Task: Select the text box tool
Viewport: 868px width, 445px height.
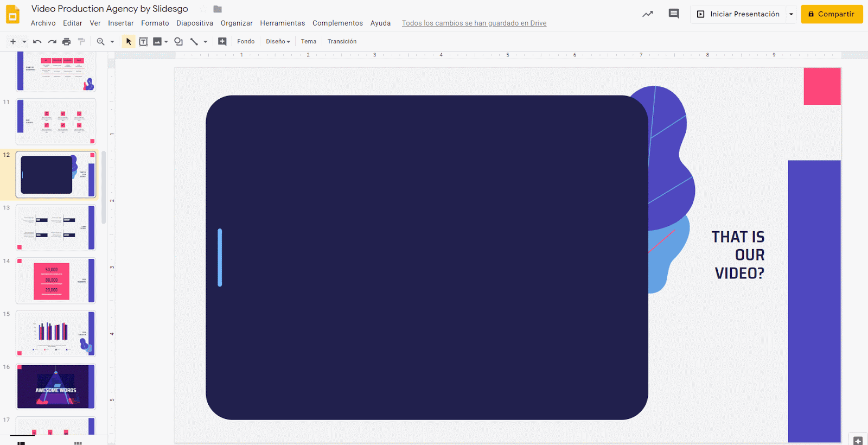Action: [x=143, y=41]
